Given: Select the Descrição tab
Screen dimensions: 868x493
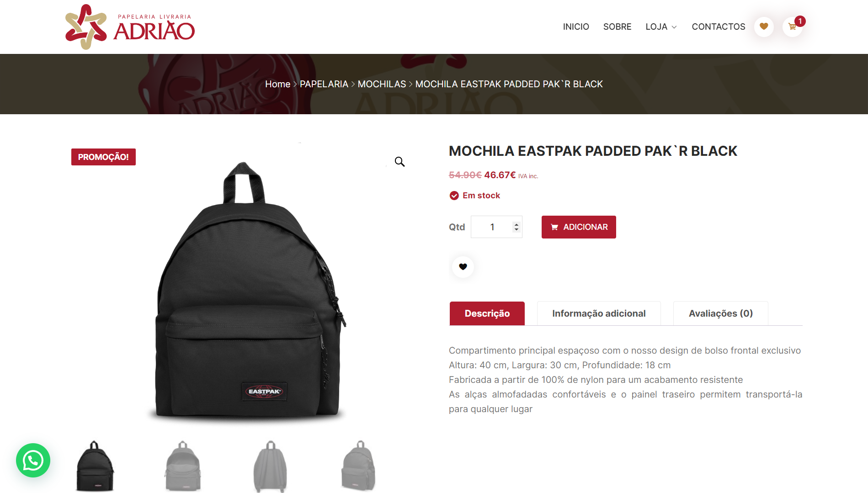Looking at the screenshot, I should click(x=487, y=313).
